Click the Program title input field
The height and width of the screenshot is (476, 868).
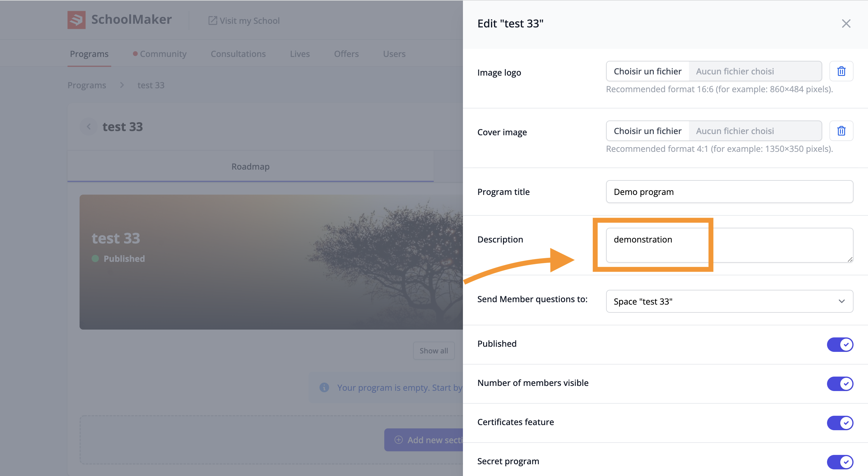click(729, 192)
